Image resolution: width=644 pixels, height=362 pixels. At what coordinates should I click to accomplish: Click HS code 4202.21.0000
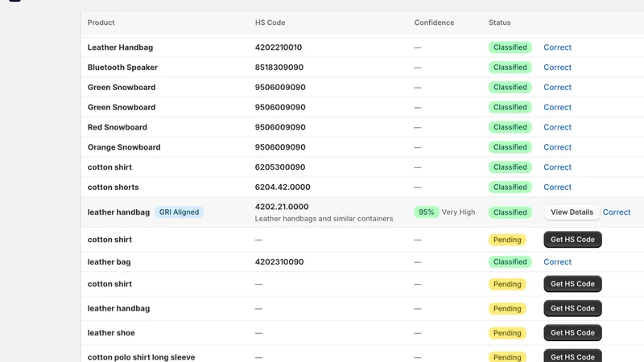coord(282,207)
